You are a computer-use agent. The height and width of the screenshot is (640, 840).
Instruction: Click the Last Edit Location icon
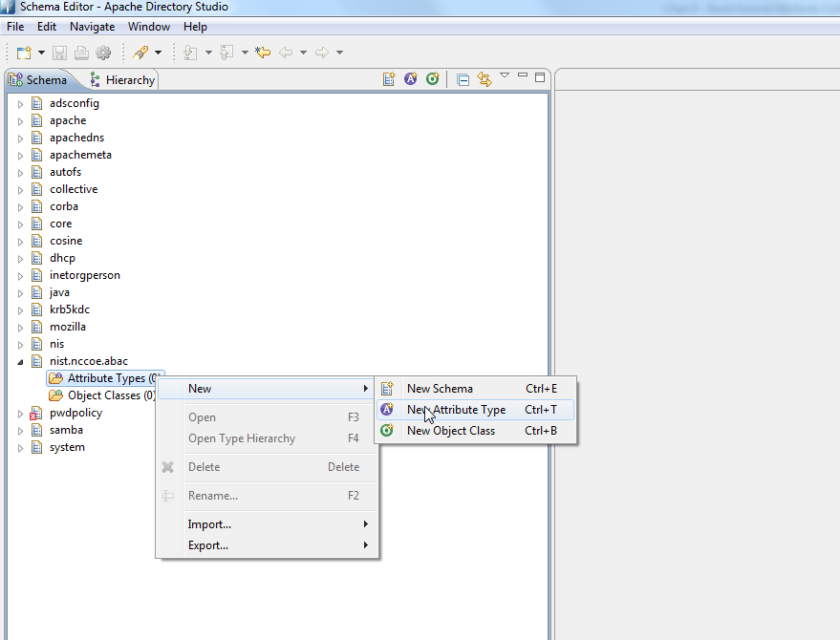point(263,53)
